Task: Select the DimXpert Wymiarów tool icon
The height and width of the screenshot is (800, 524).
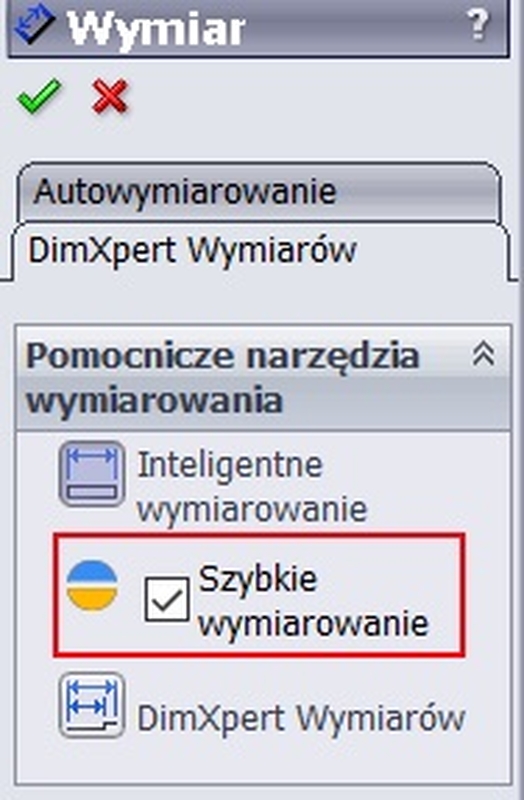Action: pyautogui.click(x=92, y=705)
